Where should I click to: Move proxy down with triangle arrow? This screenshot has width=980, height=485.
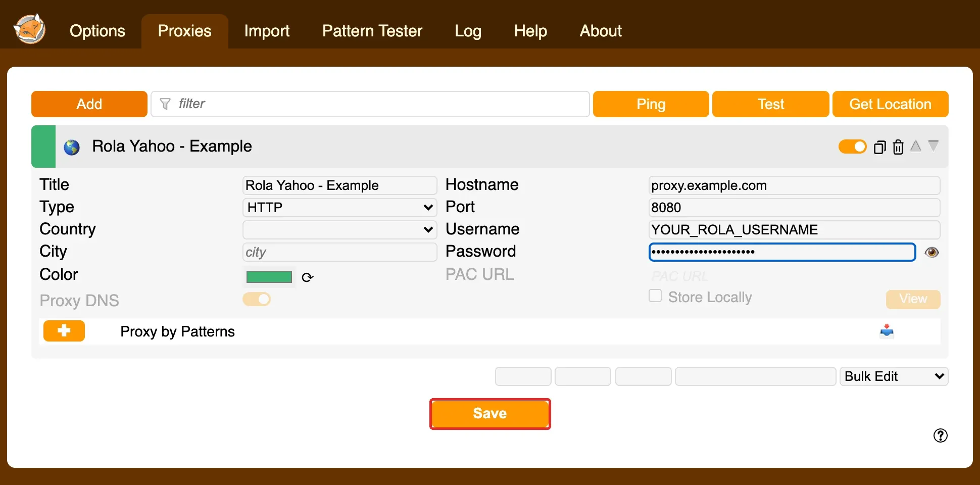pos(934,145)
